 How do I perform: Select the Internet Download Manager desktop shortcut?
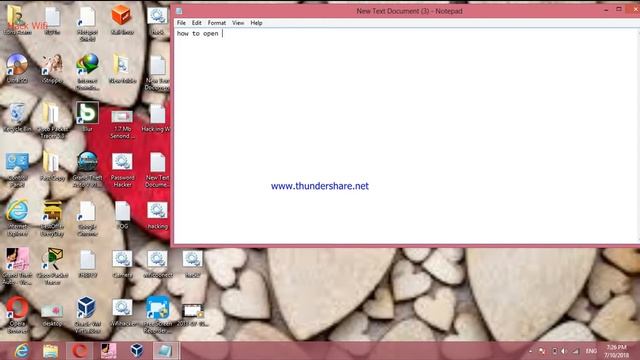[x=87, y=72]
